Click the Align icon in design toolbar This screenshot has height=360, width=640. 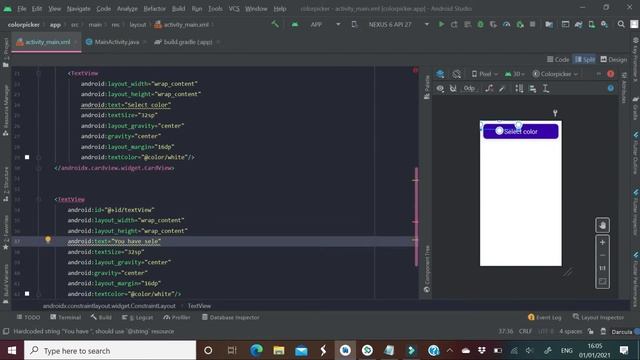[x=533, y=88]
